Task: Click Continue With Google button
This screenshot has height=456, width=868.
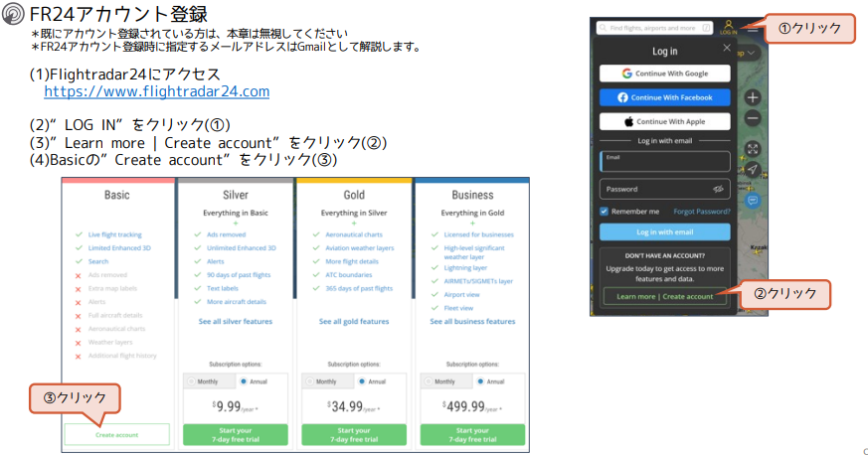Action: [x=664, y=74]
